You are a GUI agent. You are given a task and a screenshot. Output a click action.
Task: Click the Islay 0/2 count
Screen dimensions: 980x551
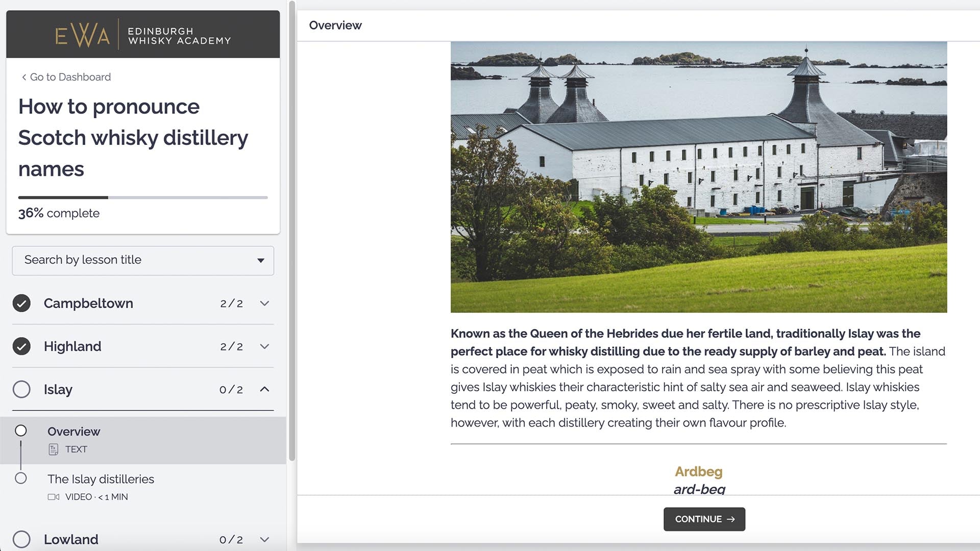click(x=231, y=390)
